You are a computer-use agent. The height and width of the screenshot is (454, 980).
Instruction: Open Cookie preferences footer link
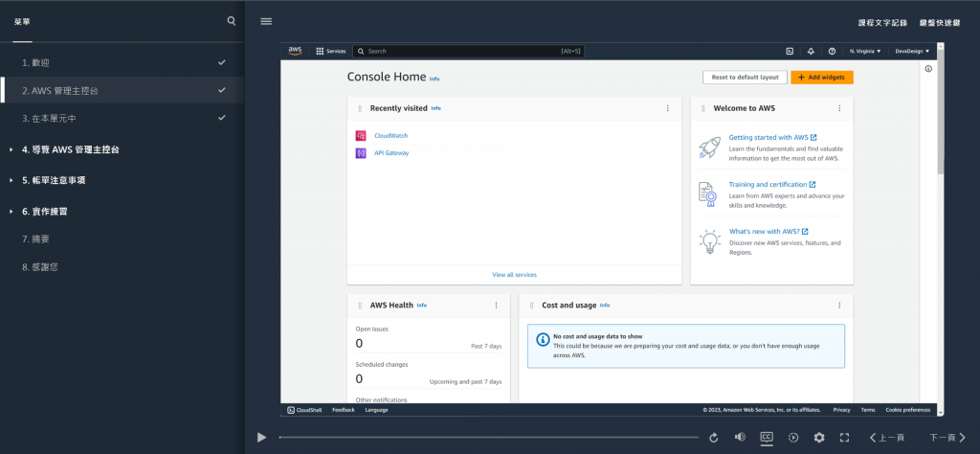click(x=907, y=410)
